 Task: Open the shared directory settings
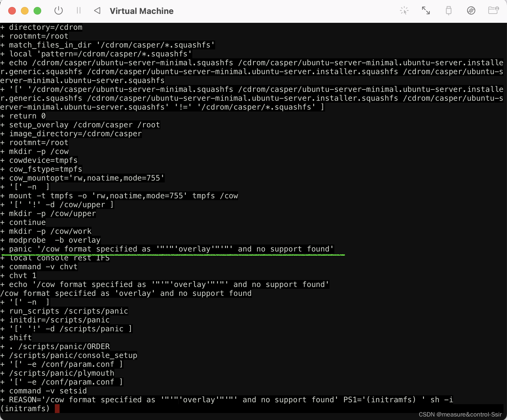494,10
